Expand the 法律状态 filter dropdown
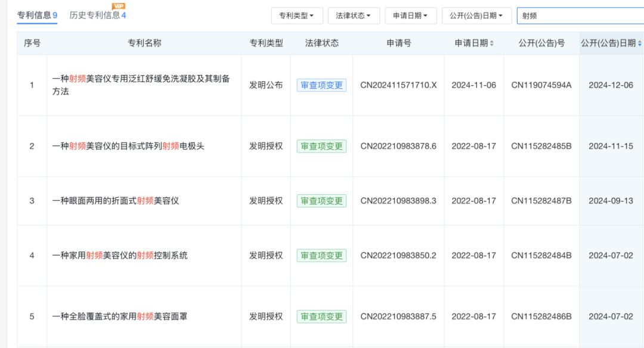This screenshot has height=348, width=644. [x=353, y=15]
